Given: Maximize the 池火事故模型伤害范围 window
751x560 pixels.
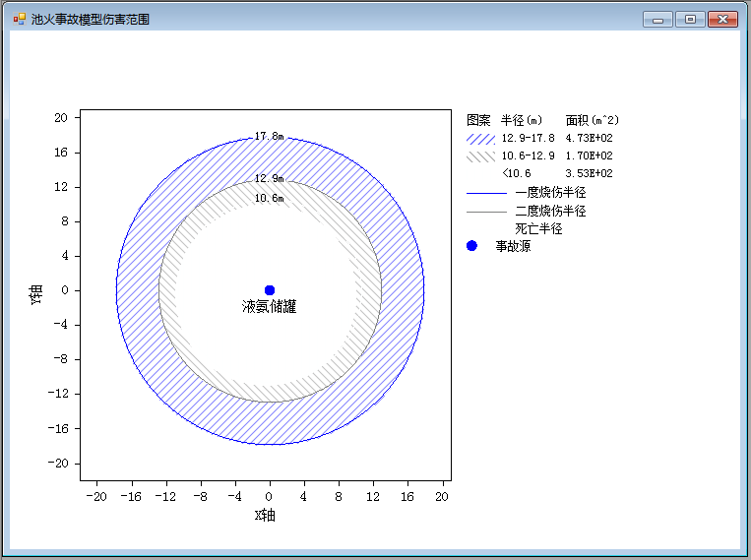Looking at the screenshot, I should (x=690, y=20).
